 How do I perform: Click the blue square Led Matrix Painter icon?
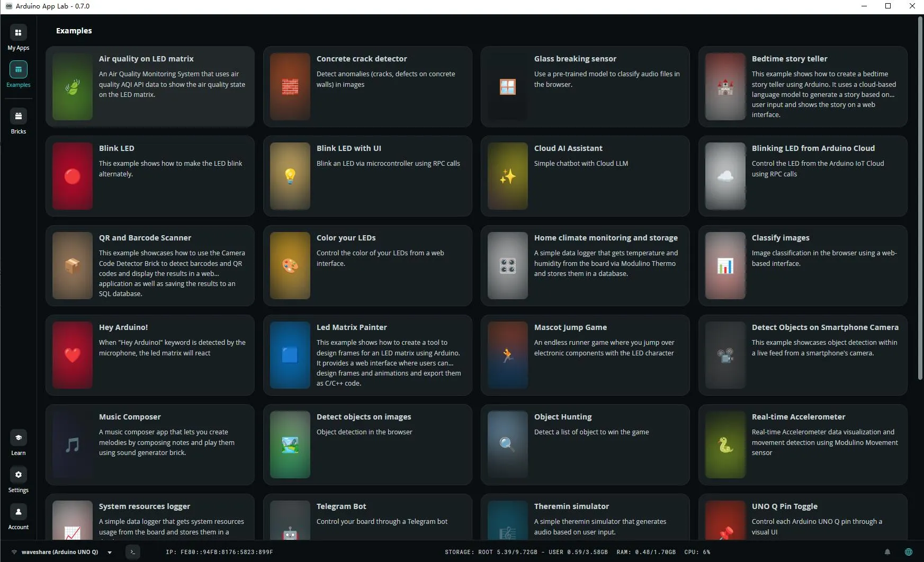coord(290,355)
